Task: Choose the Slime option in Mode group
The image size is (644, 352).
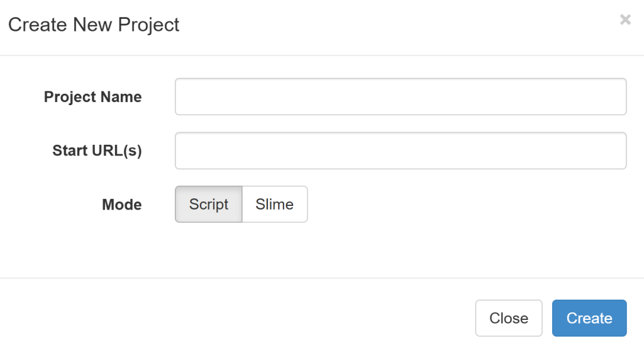Action: 275,205
